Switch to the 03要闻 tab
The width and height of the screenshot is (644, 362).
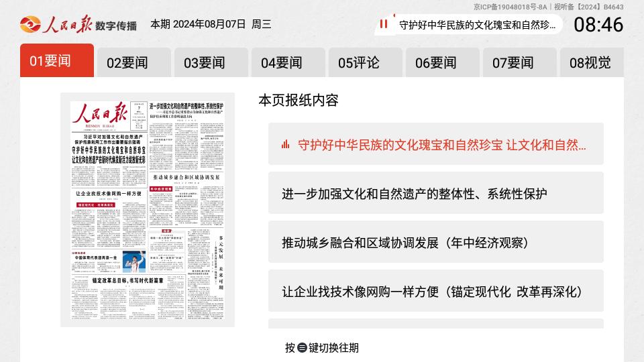click(211, 62)
